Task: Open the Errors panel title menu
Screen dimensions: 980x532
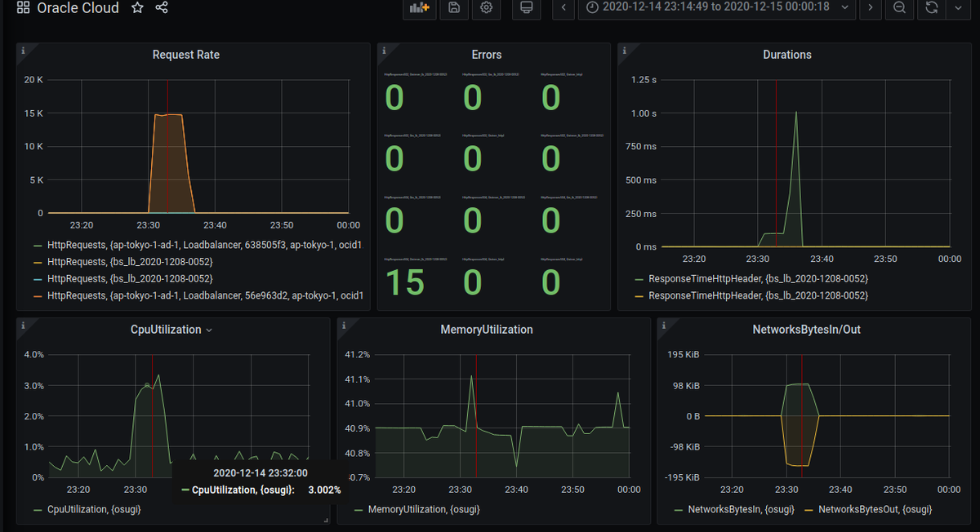Action: click(487, 55)
